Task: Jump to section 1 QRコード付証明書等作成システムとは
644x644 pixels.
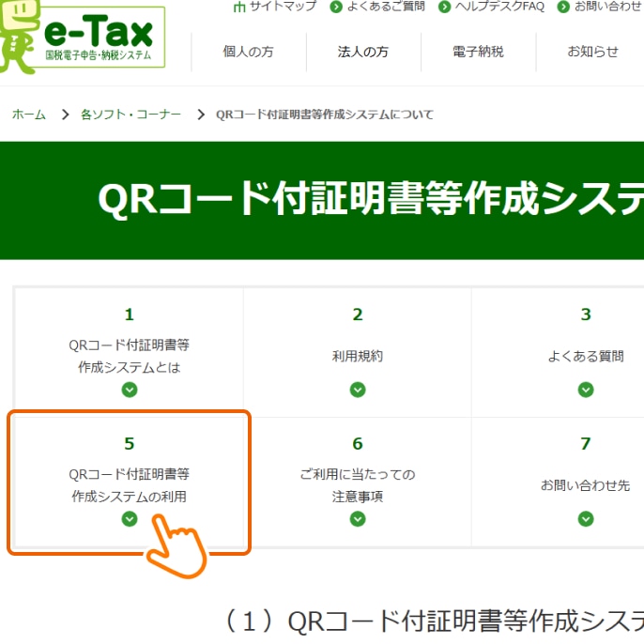Action: coord(129,352)
